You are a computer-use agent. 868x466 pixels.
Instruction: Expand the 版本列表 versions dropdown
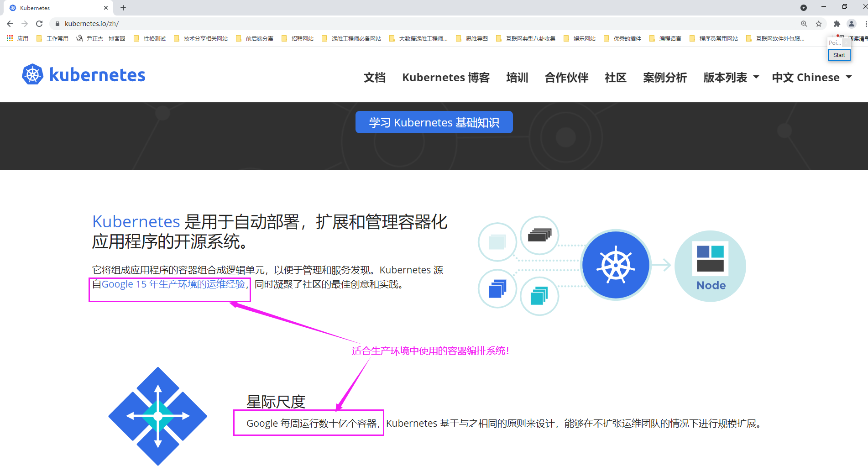pos(731,78)
